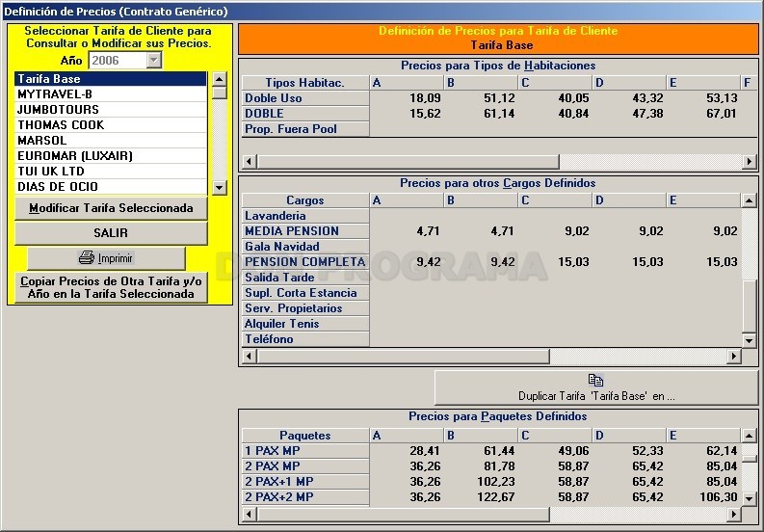Select THOMAS COOK tariff
Image resolution: width=764 pixels, height=532 pixels.
click(111, 125)
